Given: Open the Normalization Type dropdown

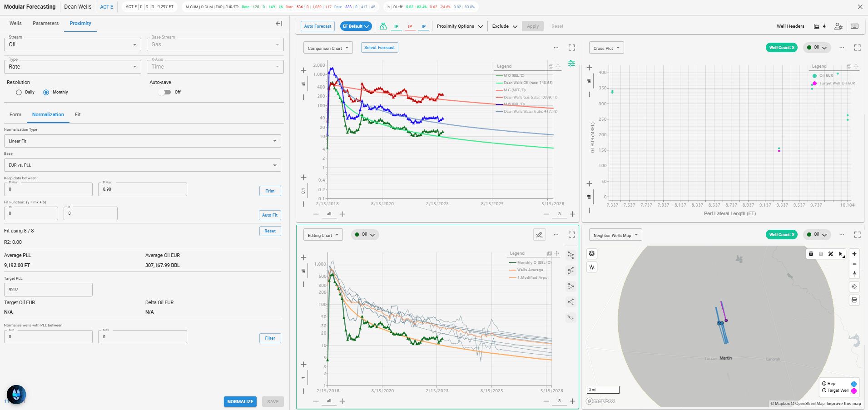Looking at the screenshot, I should [143, 141].
